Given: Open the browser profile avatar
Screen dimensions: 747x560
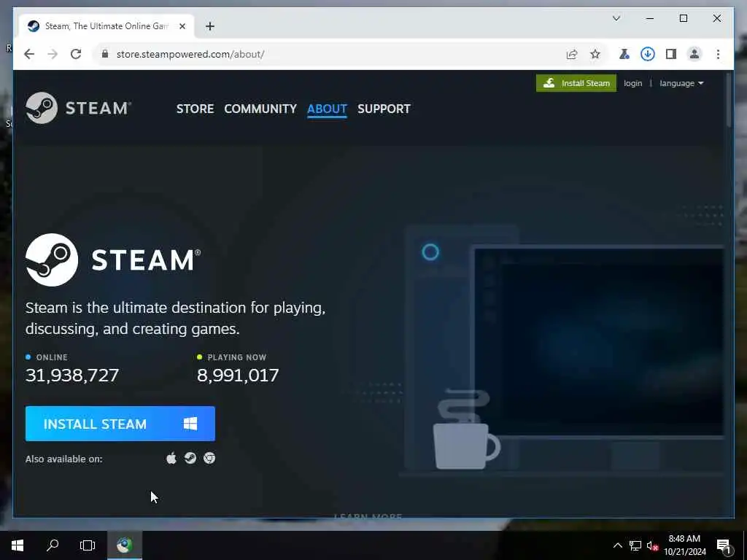Looking at the screenshot, I should pos(694,54).
